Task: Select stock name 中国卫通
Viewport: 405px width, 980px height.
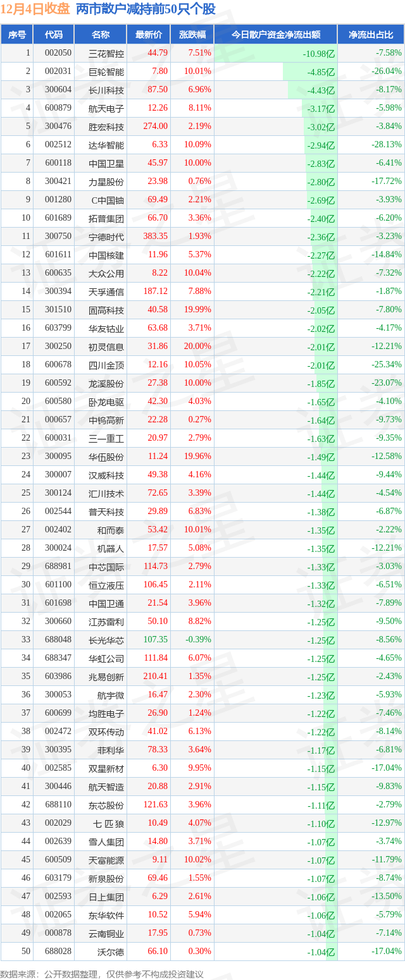Action: pos(106,603)
